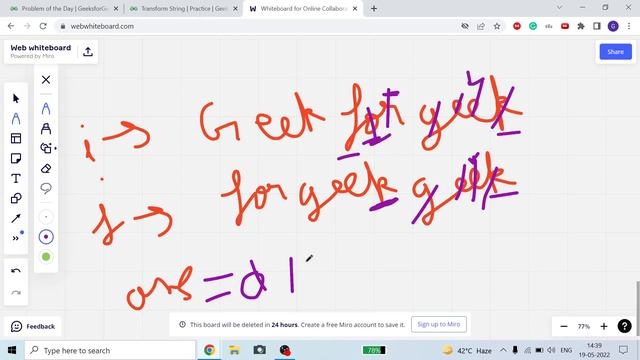The height and width of the screenshot is (360, 640).
Task: Click the 77% zoom level
Action: (x=584, y=327)
